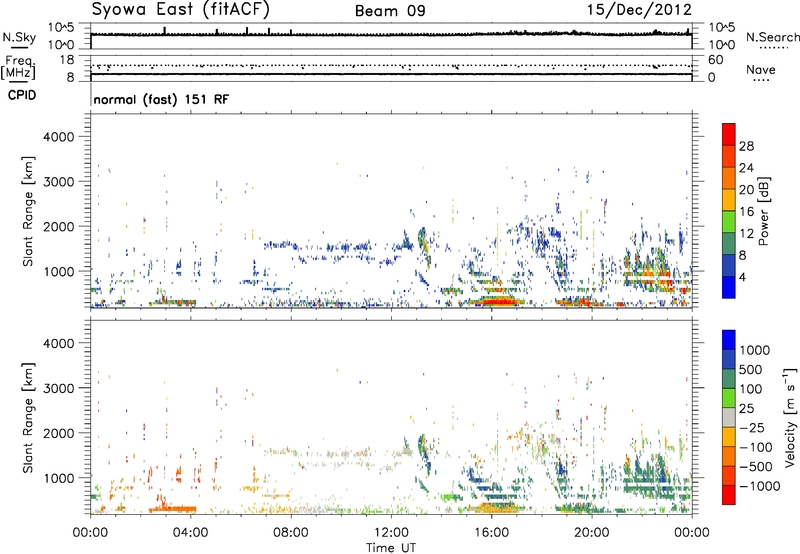Click the '-500' velocity color bar value
The height and width of the screenshot is (554, 800).
pyautogui.click(x=756, y=467)
